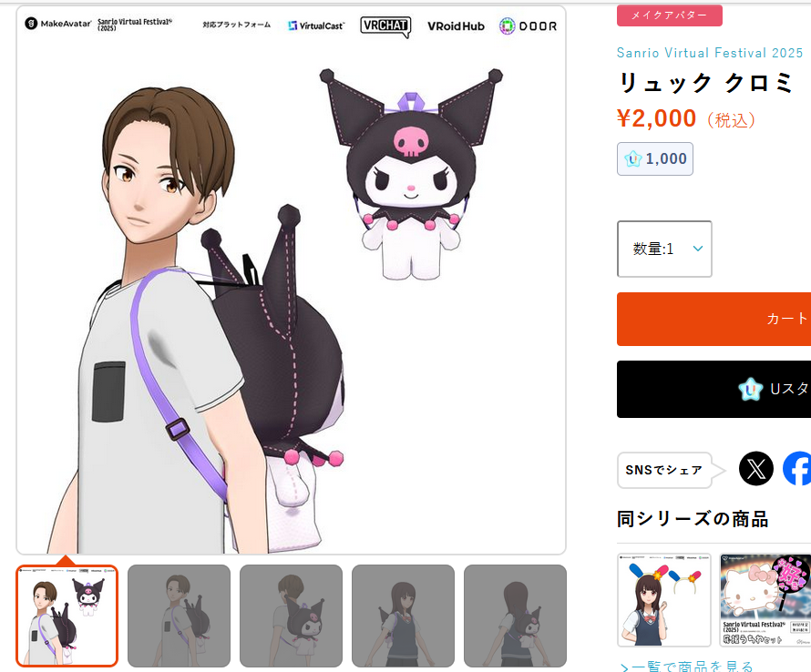Open the rabbit-ear headband series product
This screenshot has width=811, height=672.
click(x=664, y=600)
